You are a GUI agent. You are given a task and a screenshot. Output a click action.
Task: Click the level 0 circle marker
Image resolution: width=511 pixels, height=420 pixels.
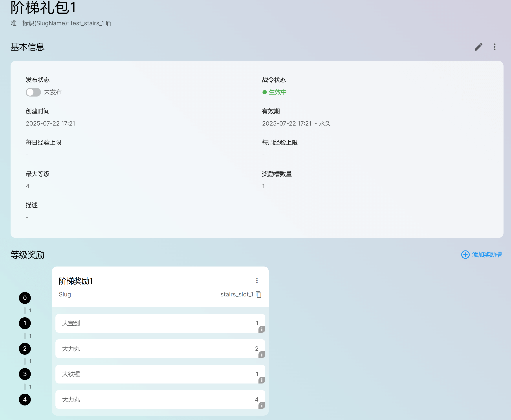25,298
